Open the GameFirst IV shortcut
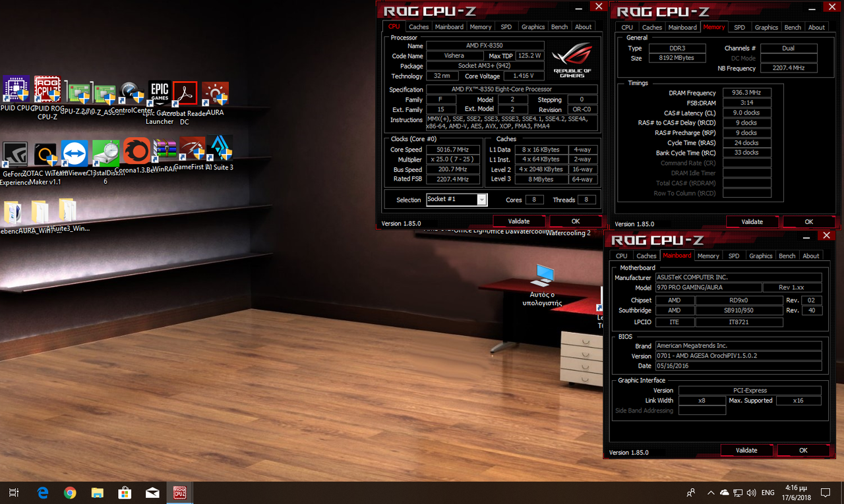Image resolution: width=844 pixels, height=504 pixels. 192,154
